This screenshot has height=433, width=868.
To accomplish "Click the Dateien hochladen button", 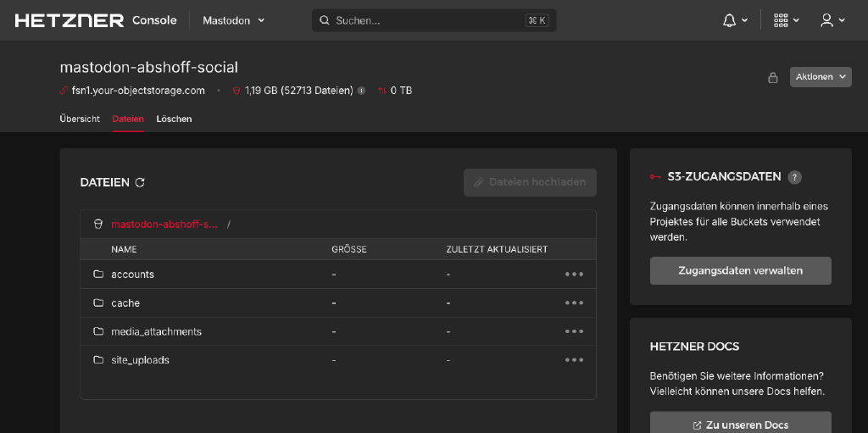I will [x=530, y=182].
